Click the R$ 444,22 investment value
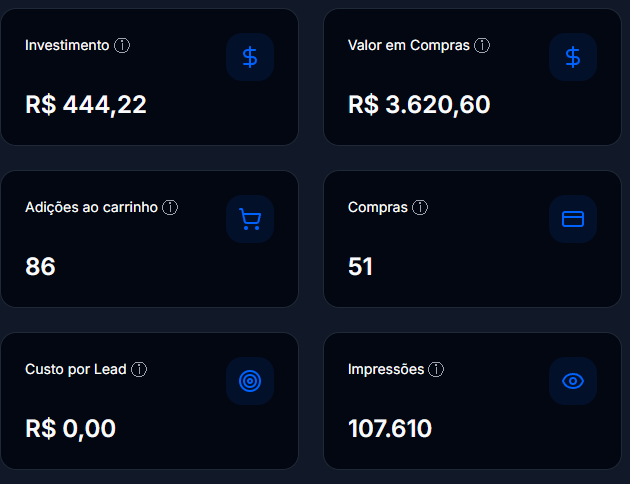630x484 pixels. 86,104
